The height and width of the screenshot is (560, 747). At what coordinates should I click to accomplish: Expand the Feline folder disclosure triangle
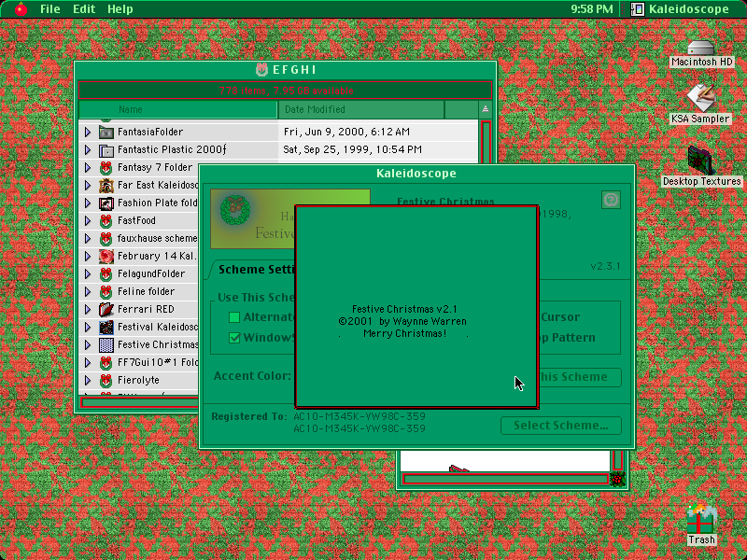pos(88,291)
